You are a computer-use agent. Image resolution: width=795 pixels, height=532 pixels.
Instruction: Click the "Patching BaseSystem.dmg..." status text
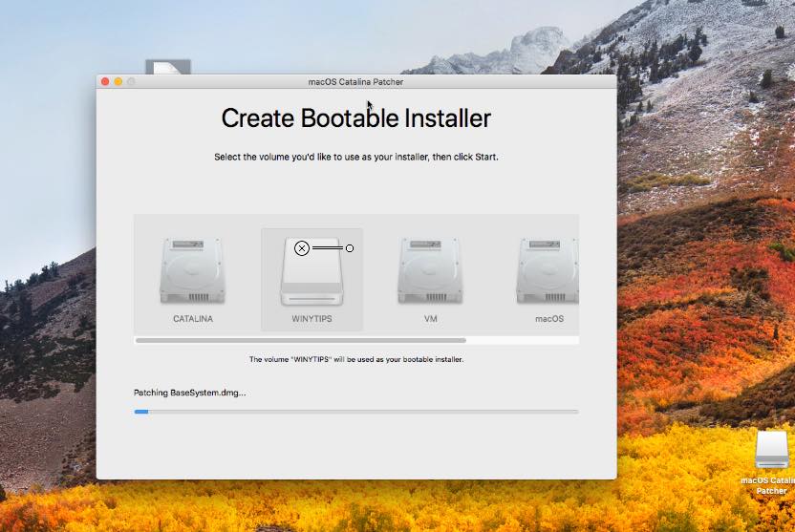click(189, 393)
